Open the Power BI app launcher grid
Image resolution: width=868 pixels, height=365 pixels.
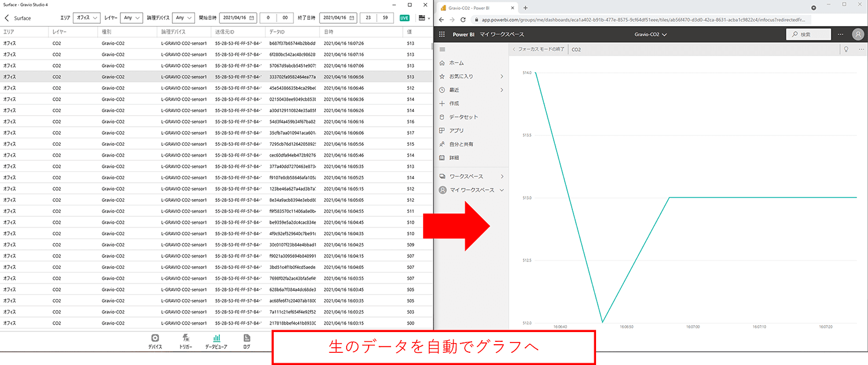[x=442, y=34]
